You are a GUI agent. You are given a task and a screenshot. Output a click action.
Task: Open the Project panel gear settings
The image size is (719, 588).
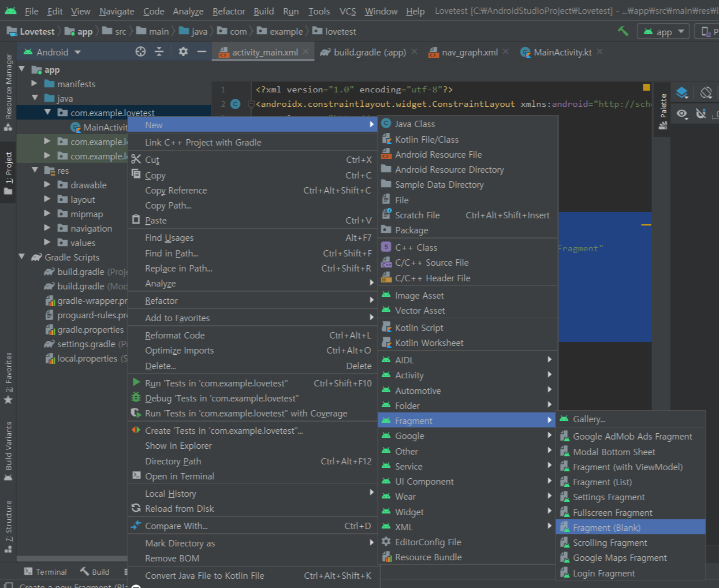tap(183, 52)
